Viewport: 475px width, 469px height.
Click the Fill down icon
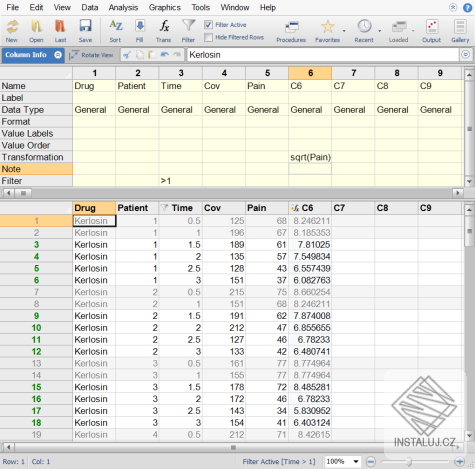click(x=140, y=30)
